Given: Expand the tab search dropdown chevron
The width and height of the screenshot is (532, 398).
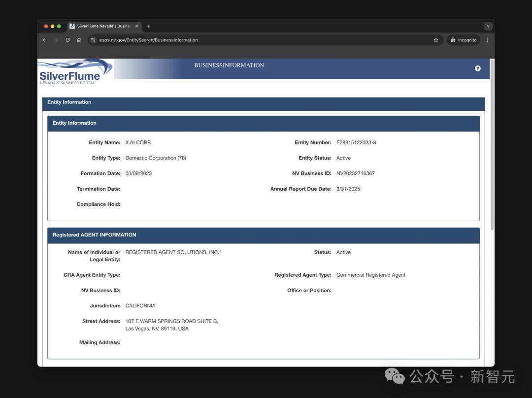Looking at the screenshot, I should 488,26.
